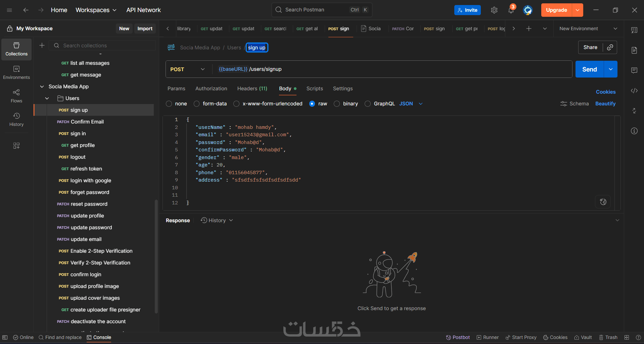The height and width of the screenshot is (344, 644).
Task: Open the request info icon
Action: click(634, 131)
